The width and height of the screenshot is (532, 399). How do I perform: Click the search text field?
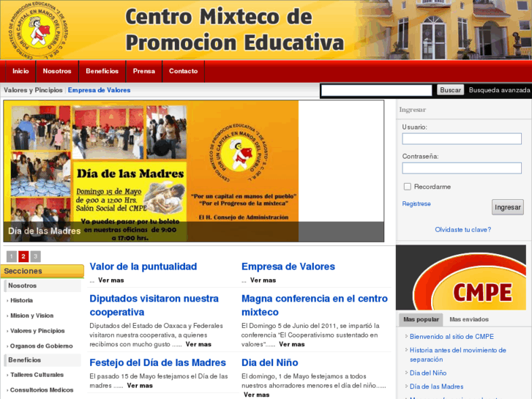[x=377, y=90]
